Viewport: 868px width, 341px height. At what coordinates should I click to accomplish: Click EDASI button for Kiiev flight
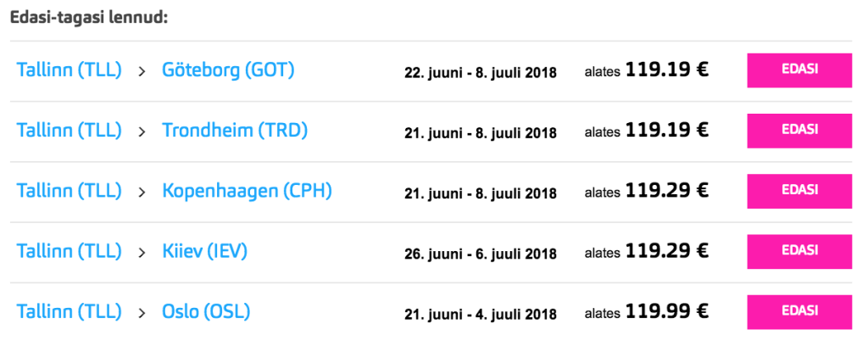pos(799,251)
